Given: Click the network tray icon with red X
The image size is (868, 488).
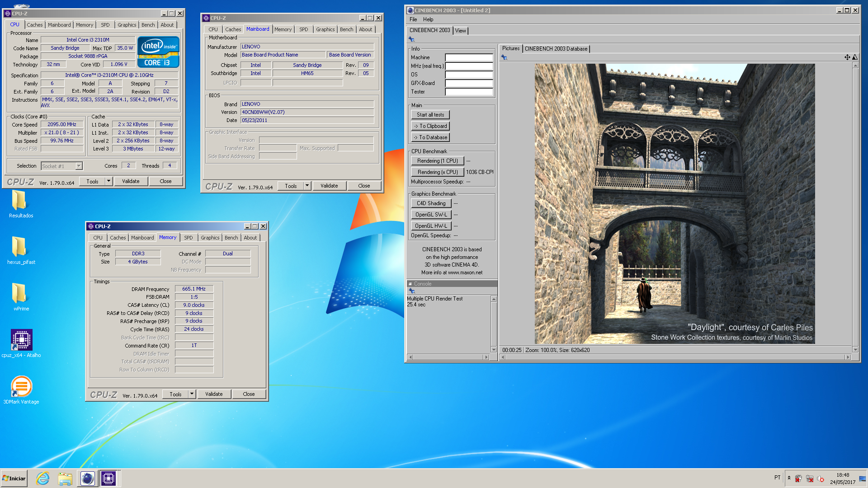Looking at the screenshot, I should coord(810,479).
